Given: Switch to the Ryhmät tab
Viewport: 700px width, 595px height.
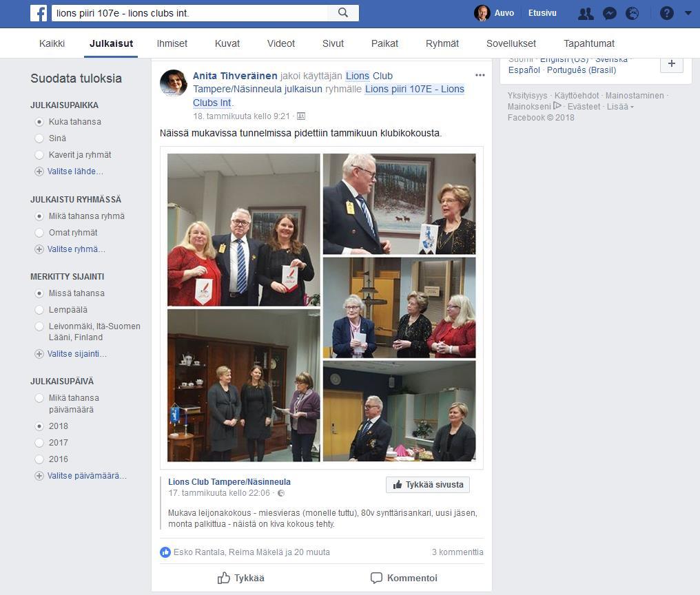Looking at the screenshot, I should coord(442,43).
